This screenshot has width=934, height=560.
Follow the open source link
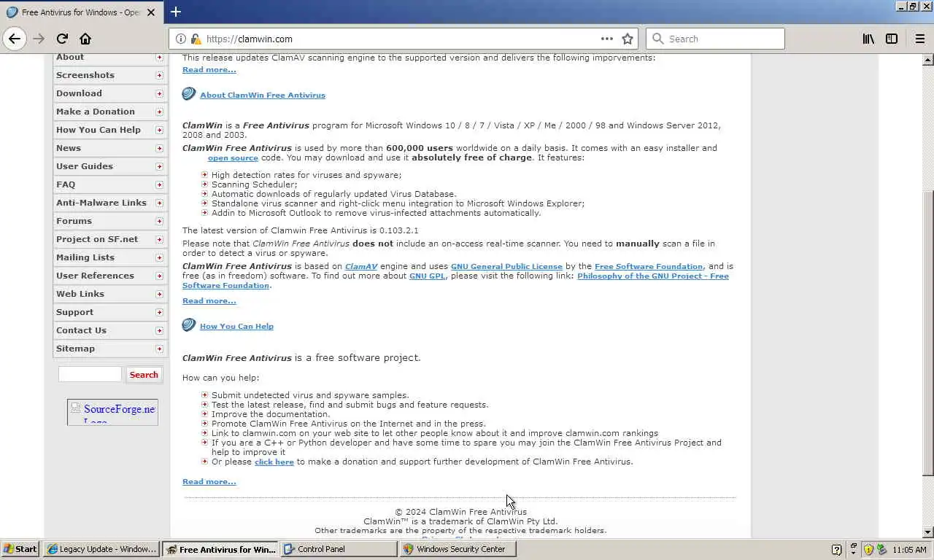233,157
